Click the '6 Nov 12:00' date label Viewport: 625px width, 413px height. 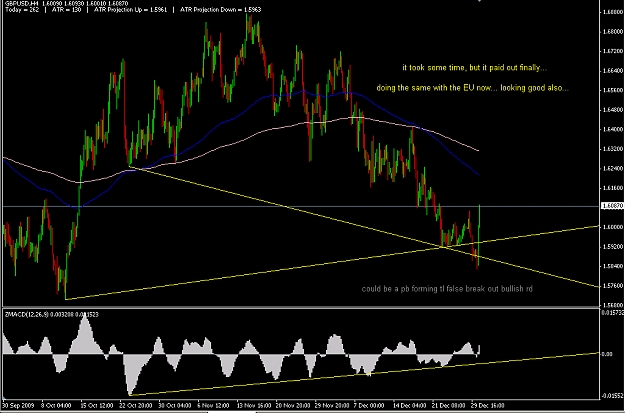pos(213,406)
